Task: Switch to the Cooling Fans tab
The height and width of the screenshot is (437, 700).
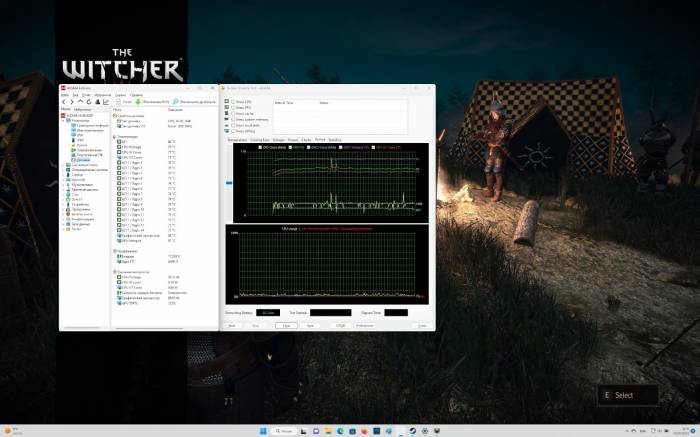Action: [x=259, y=140]
